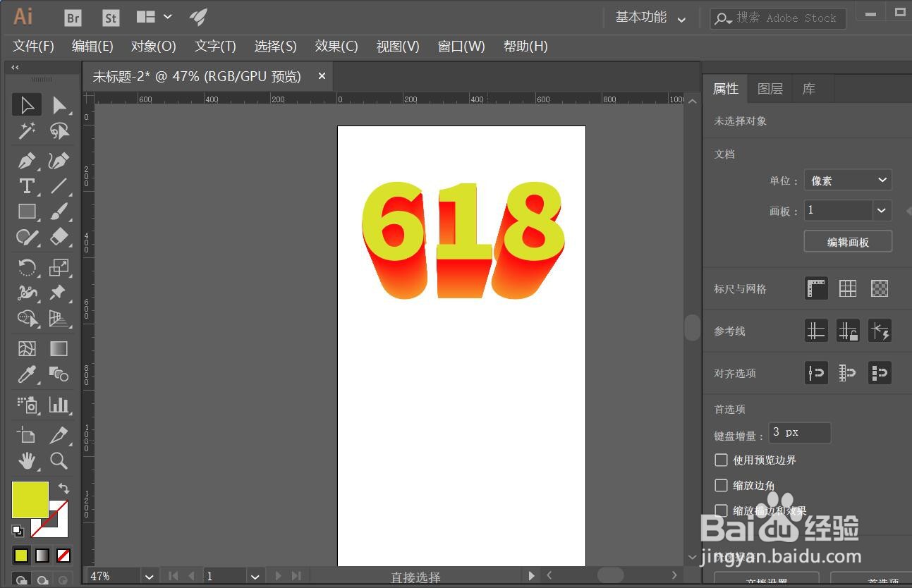Pick the Rotate tool

[x=27, y=267]
